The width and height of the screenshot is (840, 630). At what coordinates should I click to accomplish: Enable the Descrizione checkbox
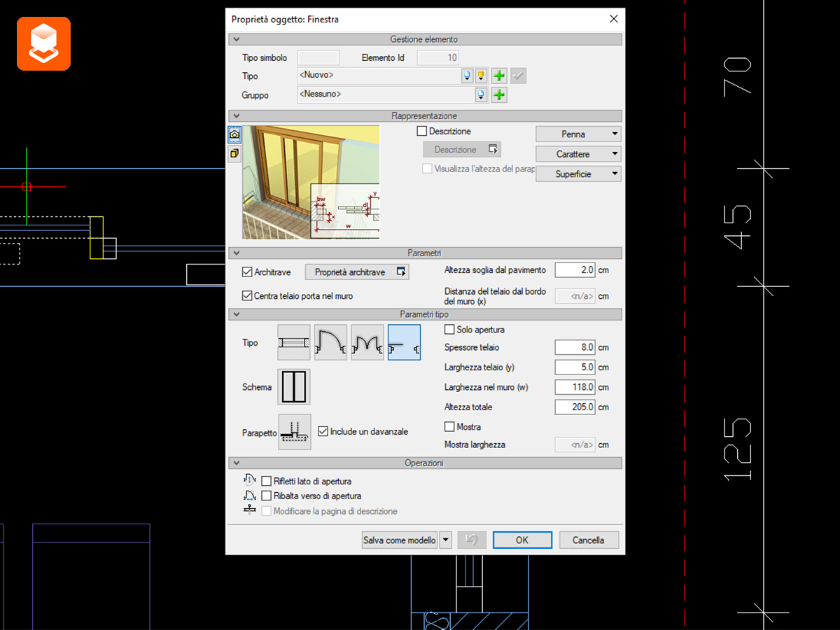pyautogui.click(x=422, y=131)
